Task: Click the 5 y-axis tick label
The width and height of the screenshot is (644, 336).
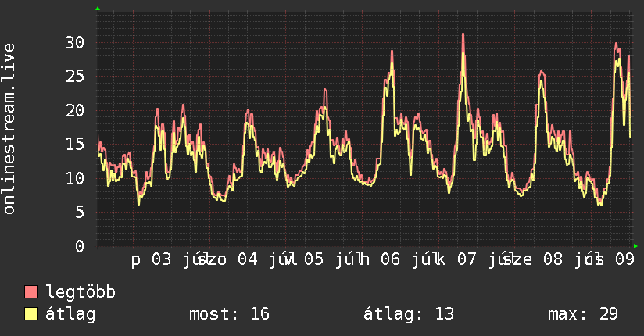Action: coord(80,213)
